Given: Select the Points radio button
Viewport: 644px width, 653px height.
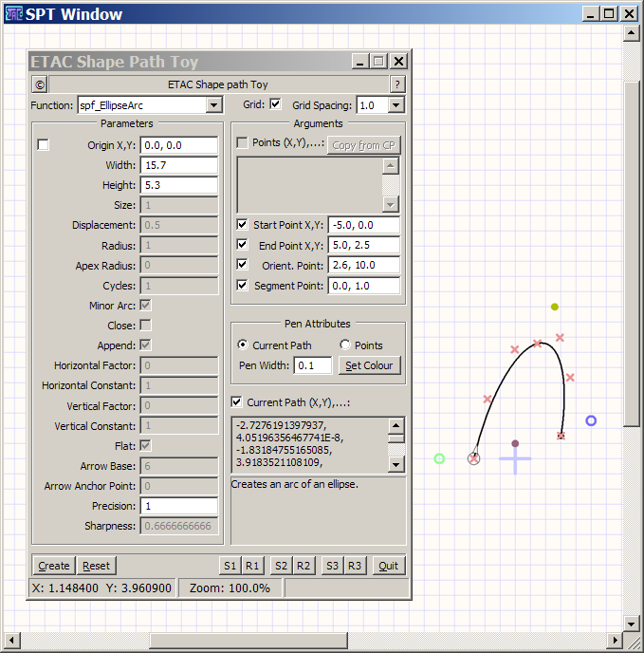Looking at the screenshot, I should tap(344, 345).
